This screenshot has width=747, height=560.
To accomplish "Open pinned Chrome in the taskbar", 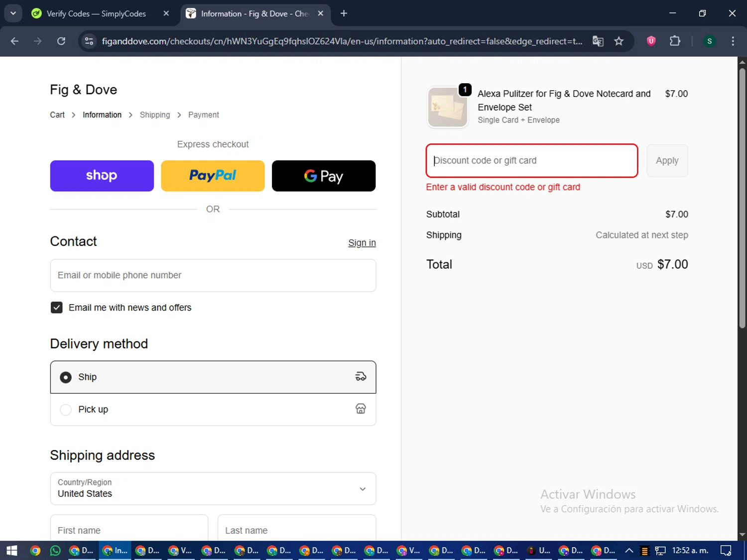I will pos(35,551).
